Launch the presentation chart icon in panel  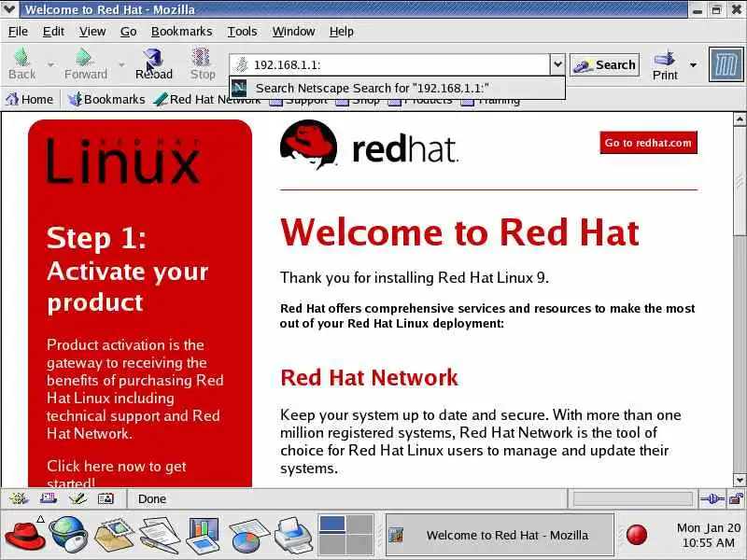[x=203, y=535]
